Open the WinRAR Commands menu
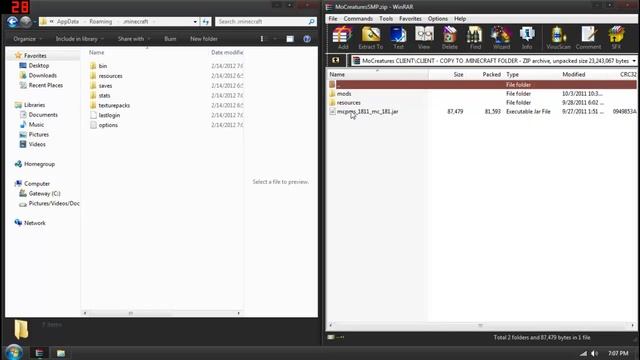The height and width of the screenshot is (360, 640). pos(358,19)
